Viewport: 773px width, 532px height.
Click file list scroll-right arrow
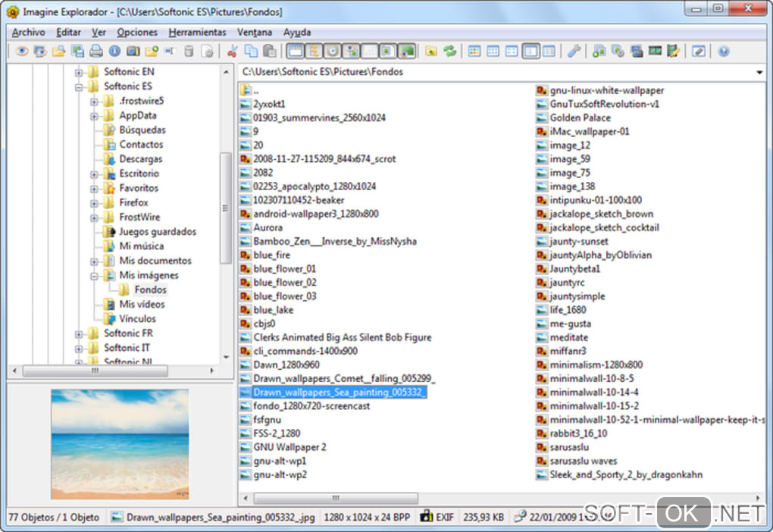[758, 498]
